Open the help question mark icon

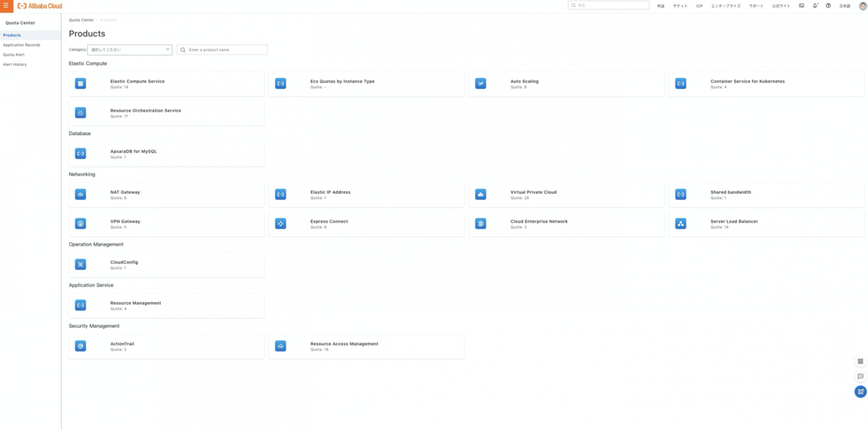[x=828, y=6]
